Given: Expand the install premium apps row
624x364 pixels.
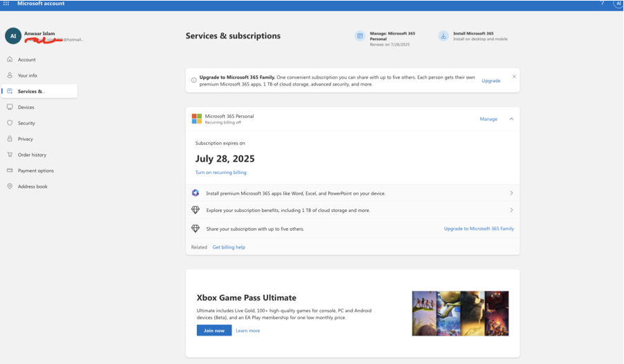Looking at the screenshot, I should 511,193.
